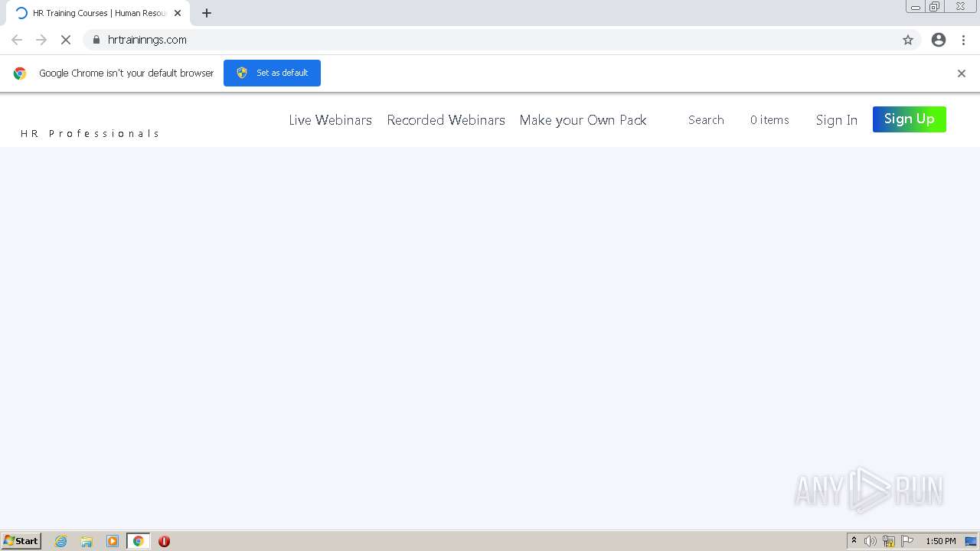Set Chrome as default browser

click(272, 73)
